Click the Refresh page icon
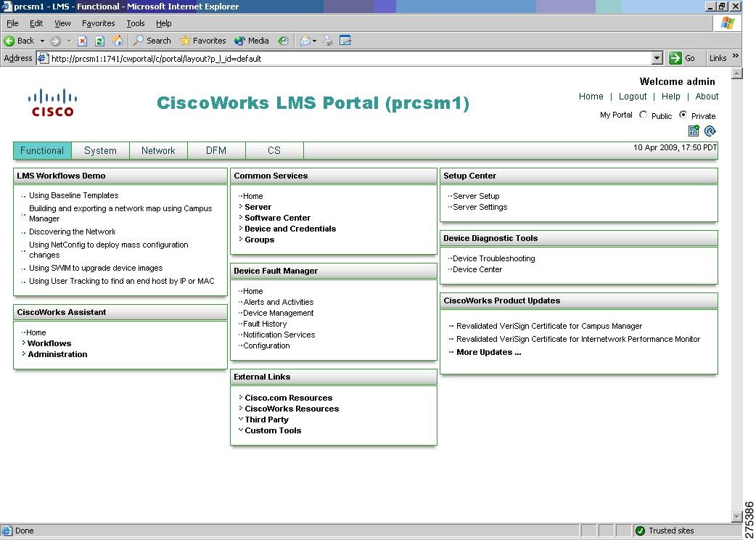Viewport: 756px width, 540px height. point(99,41)
